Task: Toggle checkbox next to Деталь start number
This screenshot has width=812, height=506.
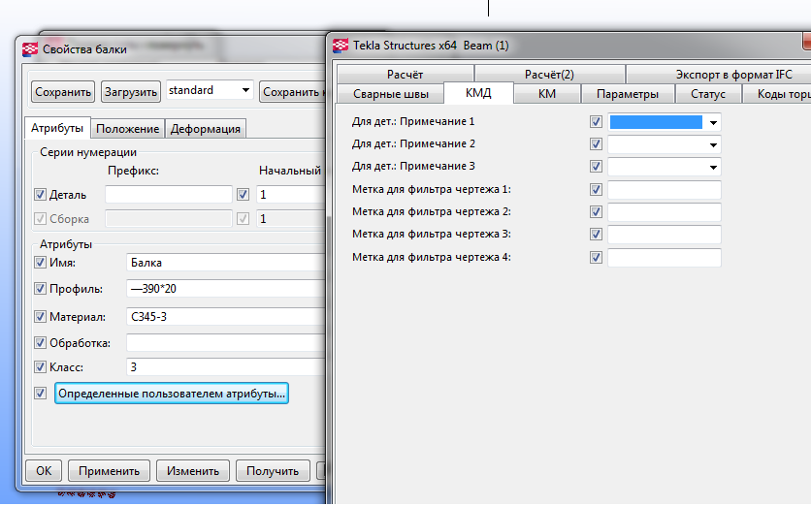Action: [243, 195]
